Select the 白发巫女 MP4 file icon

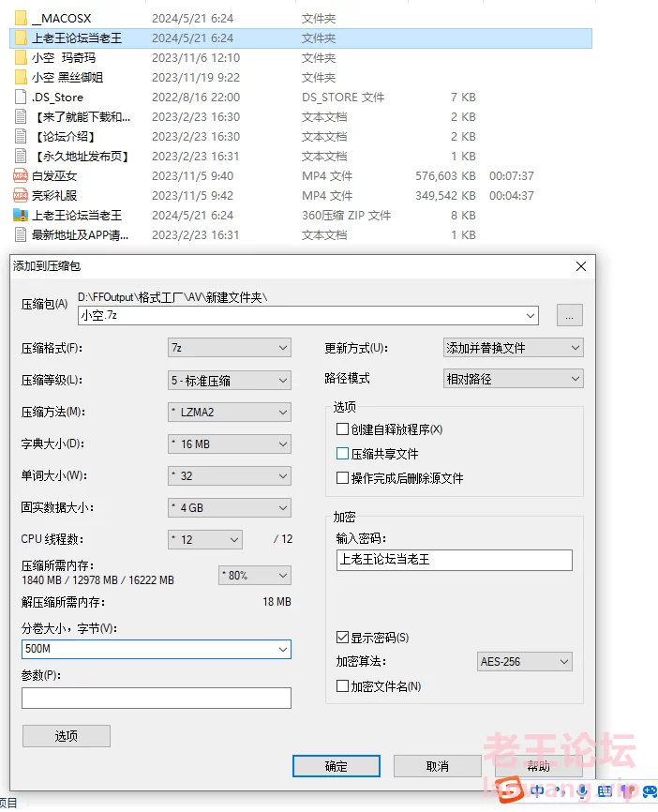click(x=21, y=176)
